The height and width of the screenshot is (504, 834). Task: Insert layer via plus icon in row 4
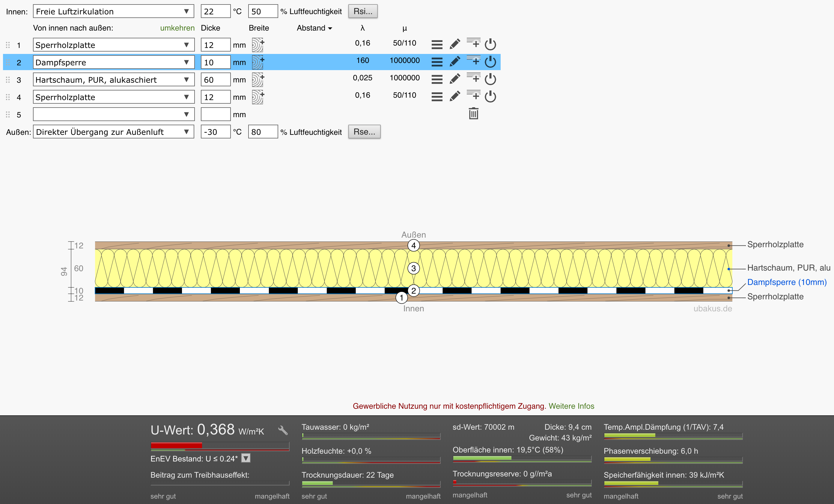pos(474,95)
